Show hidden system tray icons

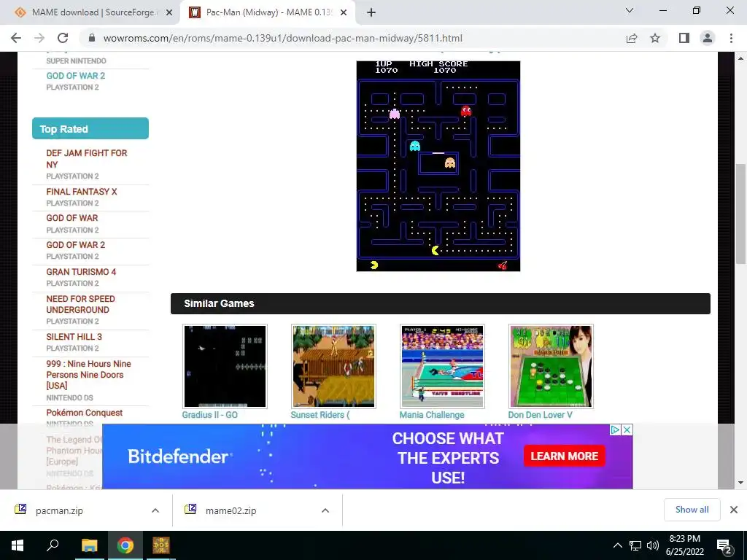pos(617,545)
